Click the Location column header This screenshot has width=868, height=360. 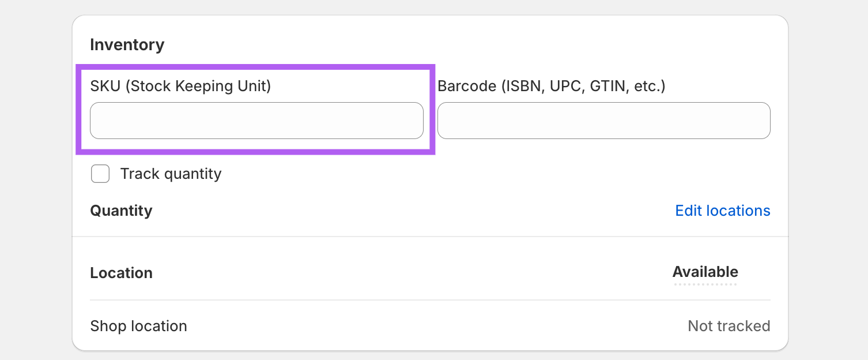coord(121,273)
